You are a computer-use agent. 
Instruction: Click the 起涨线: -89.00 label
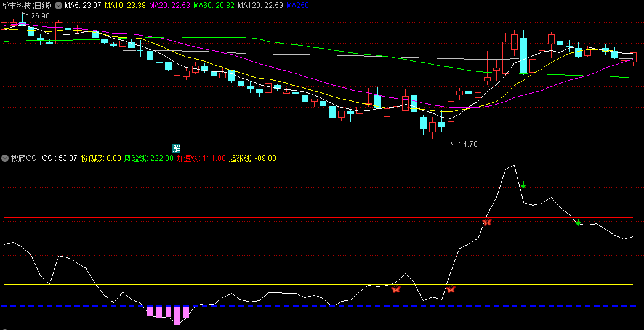pyautogui.click(x=252, y=158)
